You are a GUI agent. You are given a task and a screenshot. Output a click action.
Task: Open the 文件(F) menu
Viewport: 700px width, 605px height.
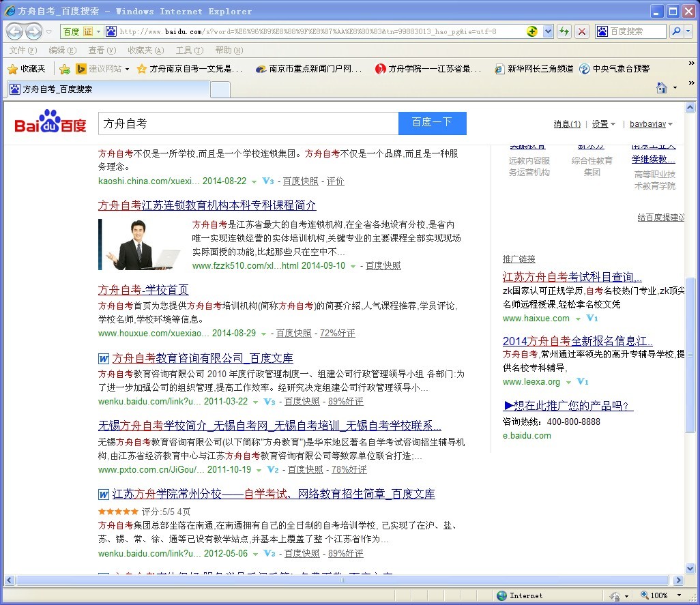(x=23, y=50)
